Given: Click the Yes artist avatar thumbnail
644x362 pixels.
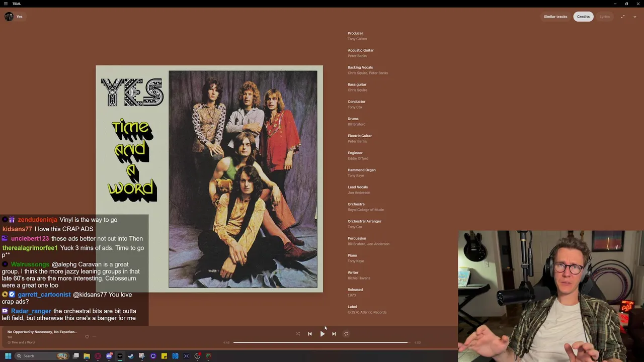Looking at the screenshot, I should point(9,17).
